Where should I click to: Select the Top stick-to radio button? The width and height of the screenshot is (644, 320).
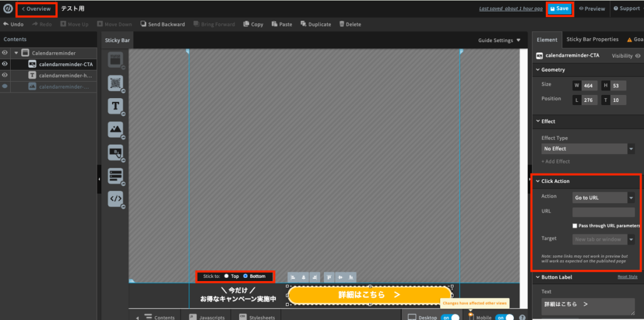[x=226, y=276]
